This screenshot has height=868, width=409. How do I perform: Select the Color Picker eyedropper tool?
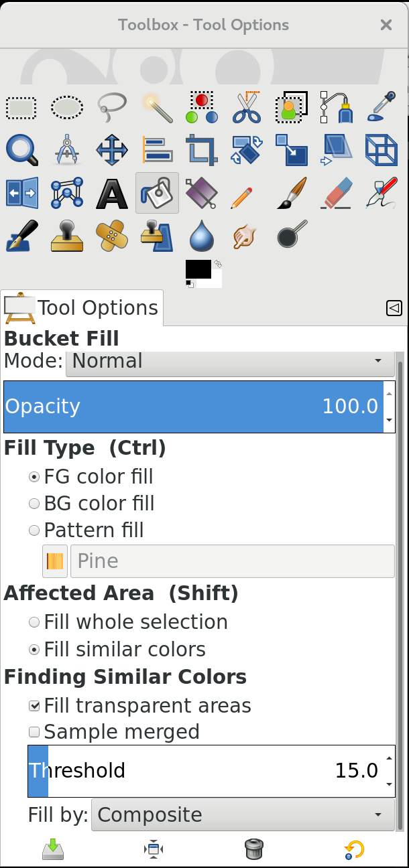(382, 107)
